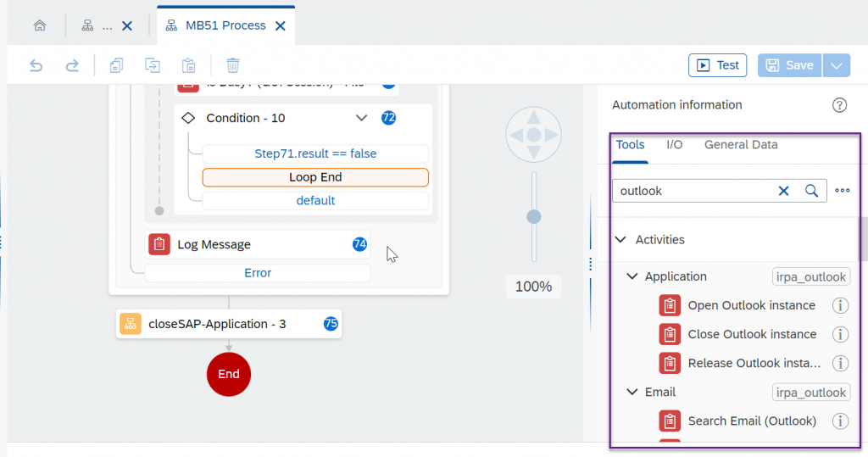Viewport: 868px width, 457px height.
Task: Close the collapsed automation tab
Action: [x=127, y=26]
